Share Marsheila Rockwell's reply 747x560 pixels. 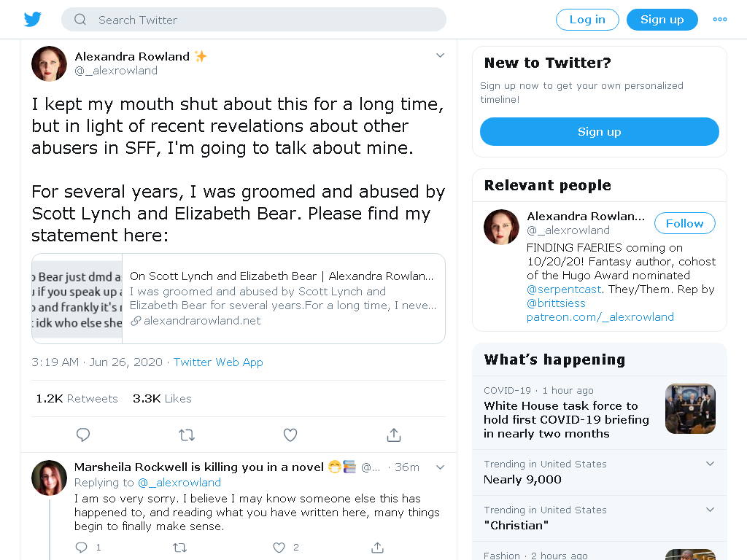click(377, 548)
